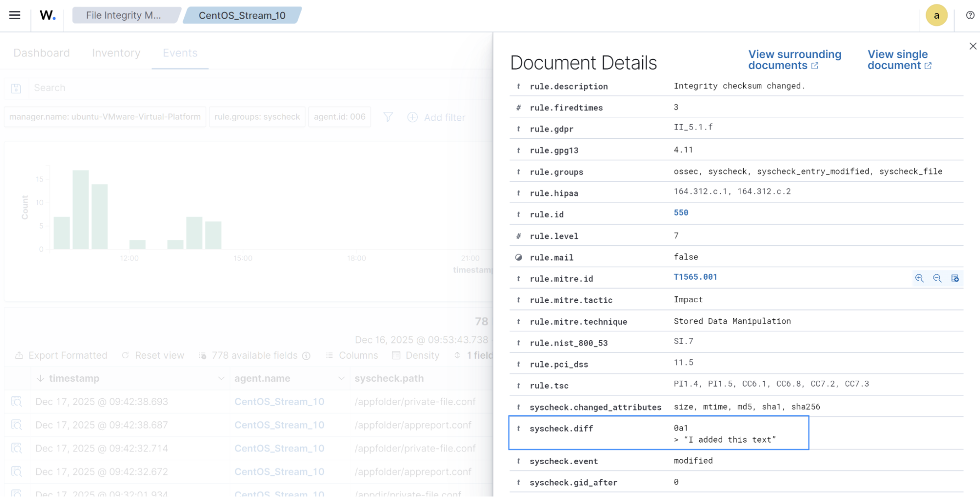The height and width of the screenshot is (497, 980).
Task: Switch to the Dashboard tab
Action: pos(42,53)
